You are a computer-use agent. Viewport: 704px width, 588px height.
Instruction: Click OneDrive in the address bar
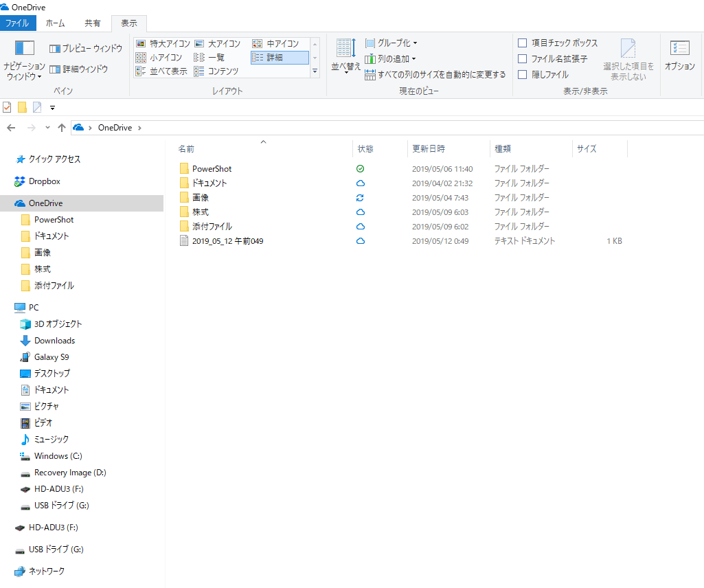coord(115,128)
